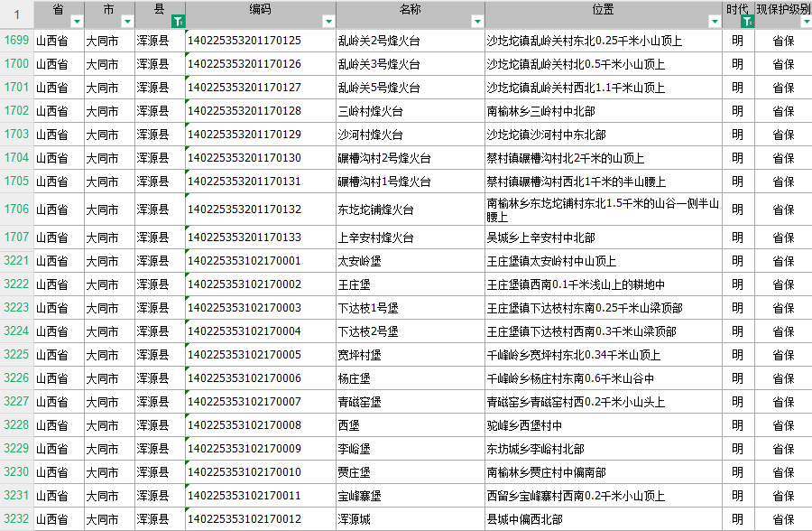This screenshot has width=812, height=531.
Task: Select the cell 沙河村烽火台
Action: 411,135
